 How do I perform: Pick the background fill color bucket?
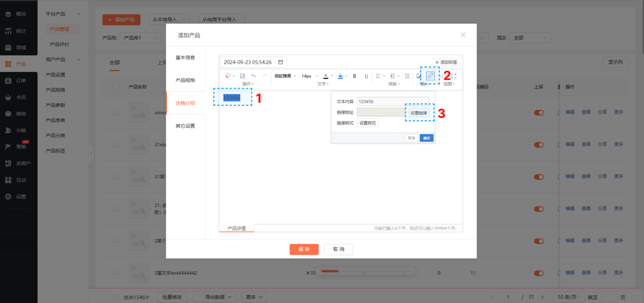pyautogui.click(x=340, y=76)
